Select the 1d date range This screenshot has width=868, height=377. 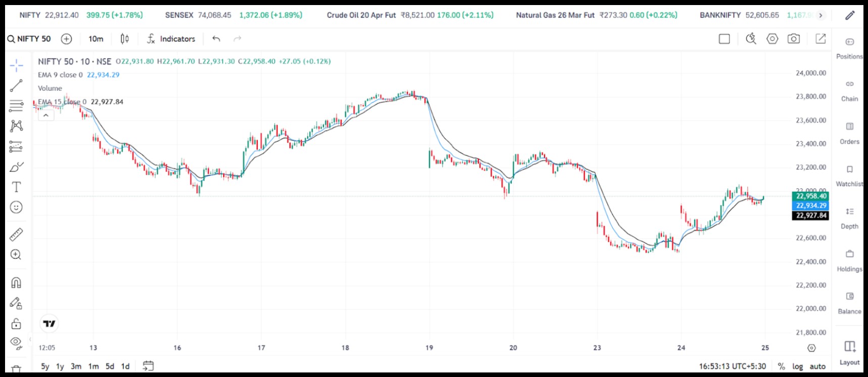pyautogui.click(x=125, y=366)
